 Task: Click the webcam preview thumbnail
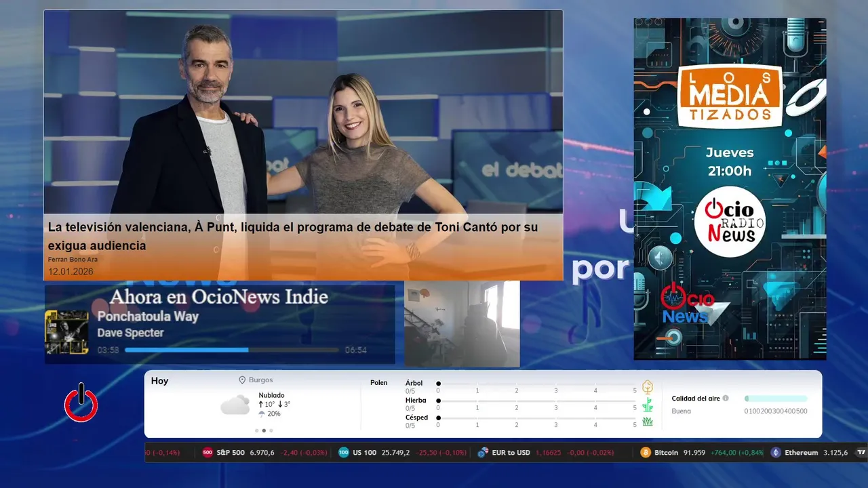point(462,324)
